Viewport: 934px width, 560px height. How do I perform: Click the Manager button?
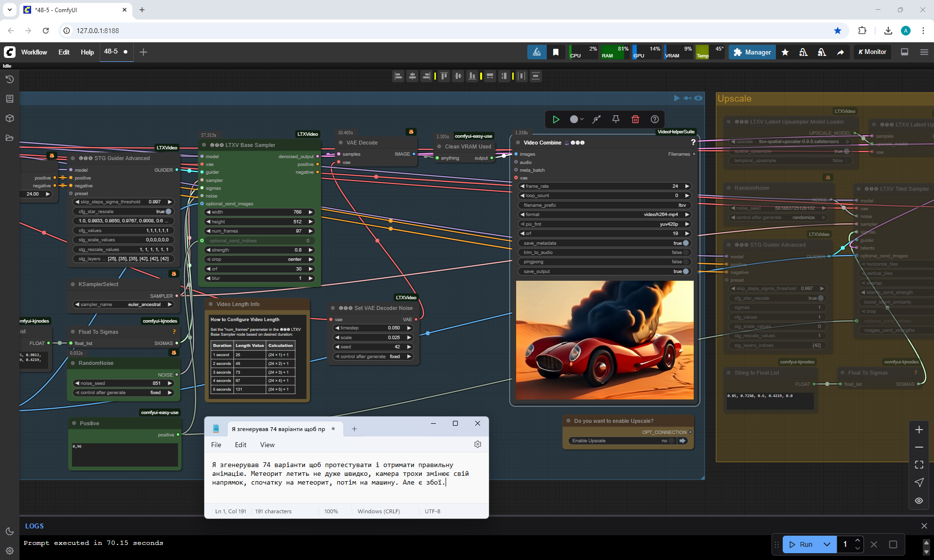[x=752, y=52]
